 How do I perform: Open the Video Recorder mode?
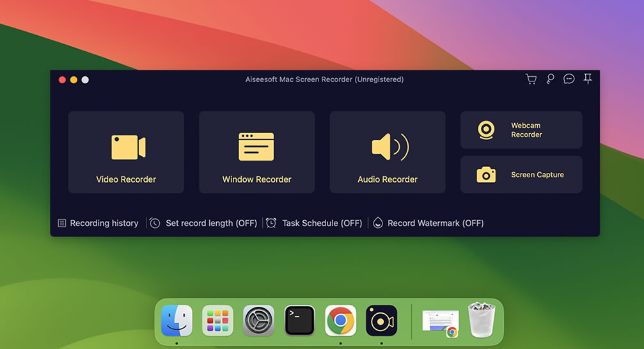pyautogui.click(x=126, y=152)
